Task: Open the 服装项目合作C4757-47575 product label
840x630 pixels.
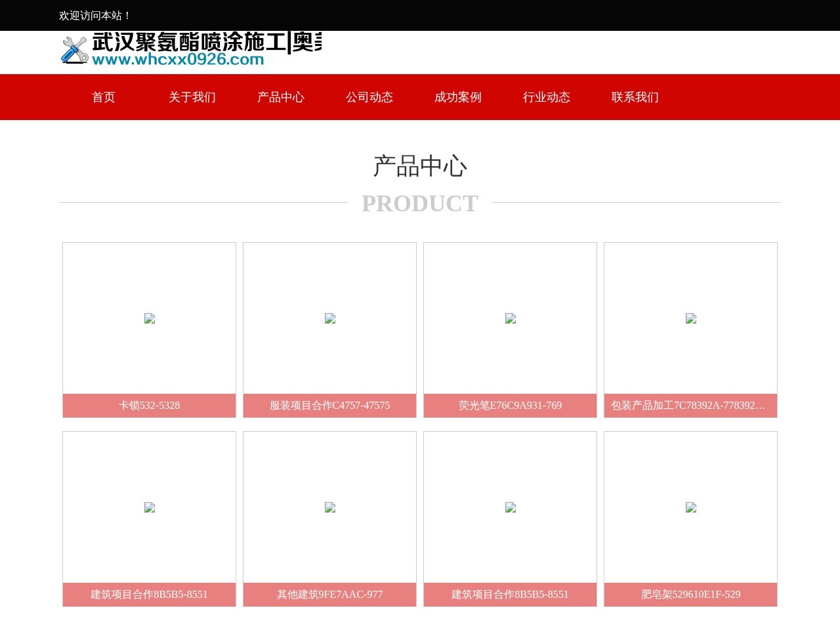Action: tap(330, 406)
